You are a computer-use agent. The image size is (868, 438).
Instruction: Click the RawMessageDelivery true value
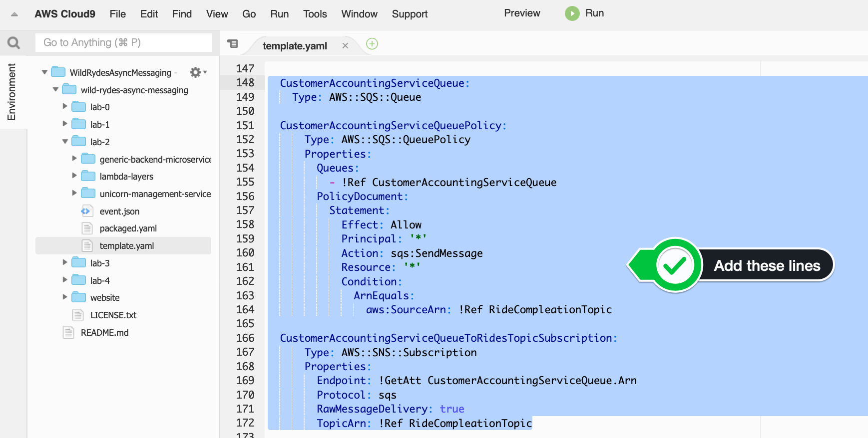point(452,409)
